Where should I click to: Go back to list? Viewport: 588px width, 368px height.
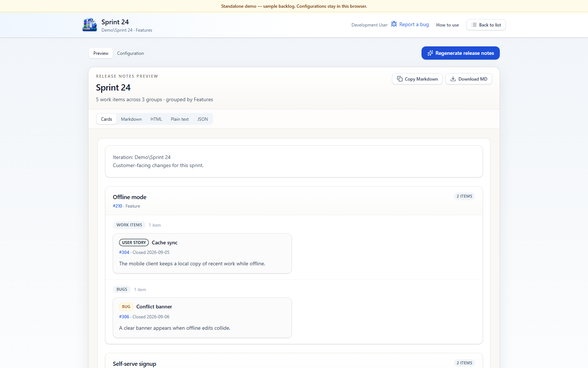[486, 25]
